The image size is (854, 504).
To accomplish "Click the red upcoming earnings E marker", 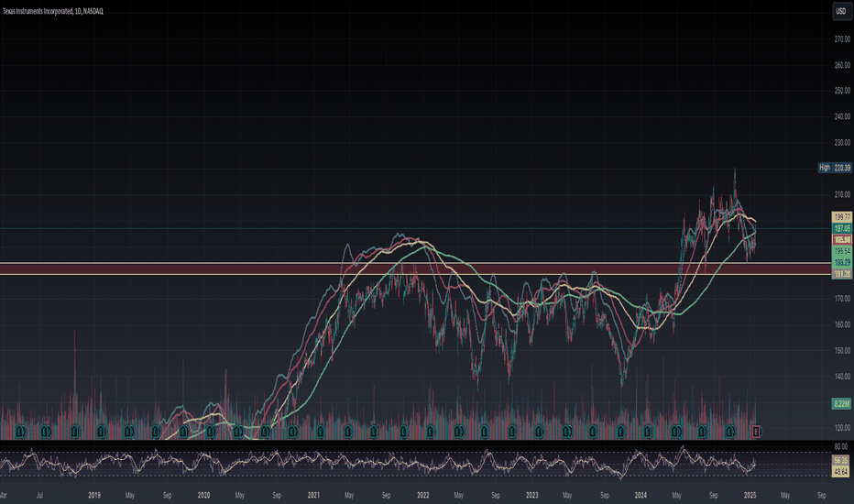I will pos(756,433).
